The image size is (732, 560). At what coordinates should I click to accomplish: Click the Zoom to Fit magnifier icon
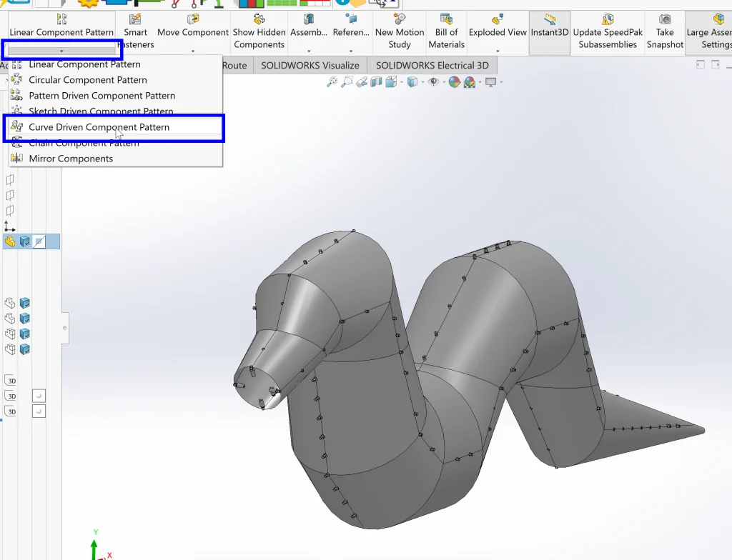click(x=332, y=82)
